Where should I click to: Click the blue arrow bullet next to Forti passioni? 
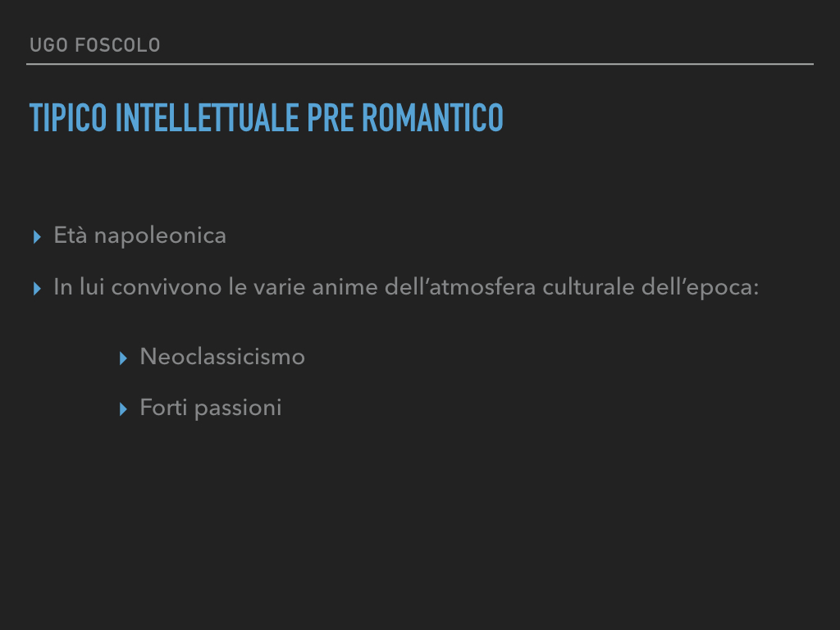(123, 409)
